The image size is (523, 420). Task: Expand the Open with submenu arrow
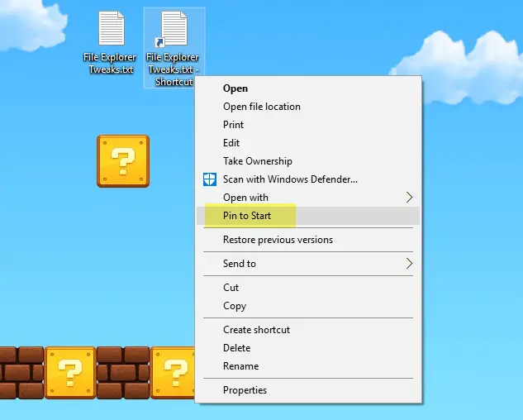pos(409,198)
